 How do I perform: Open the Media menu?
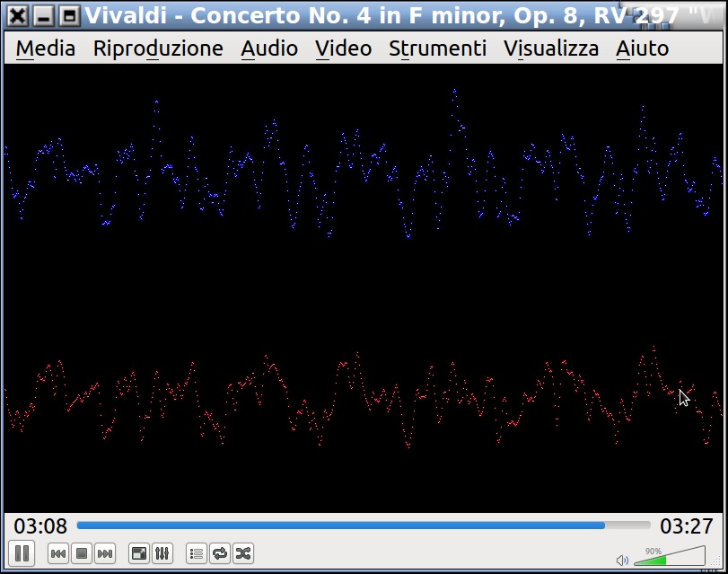pos(46,49)
